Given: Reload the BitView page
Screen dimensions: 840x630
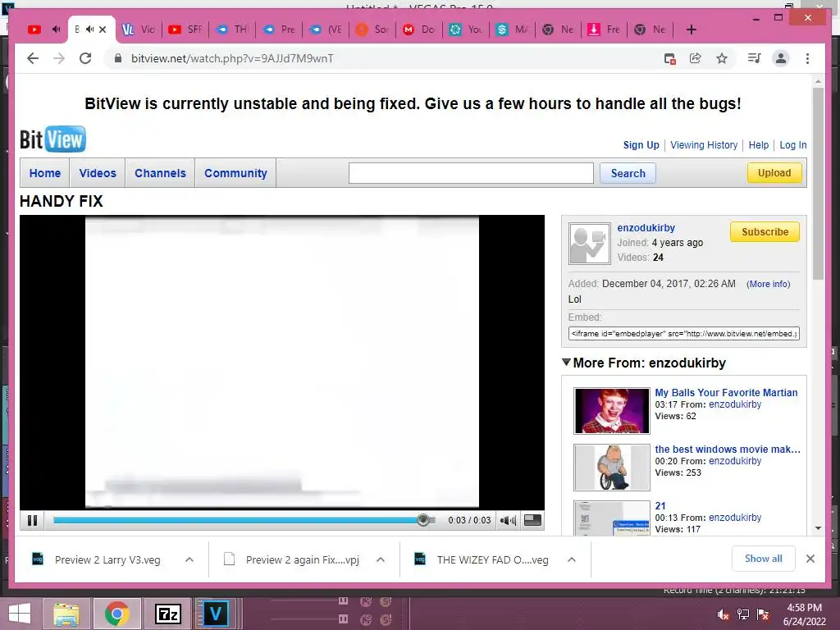Looking at the screenshot, I should tap(85, 58).
